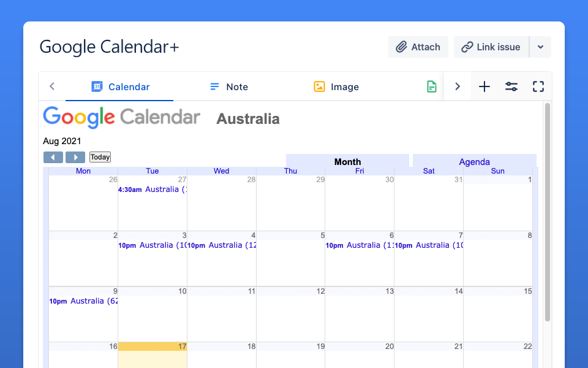Click the Attach paperclip button
588x368 pixels.
click(x=418, y=47)
